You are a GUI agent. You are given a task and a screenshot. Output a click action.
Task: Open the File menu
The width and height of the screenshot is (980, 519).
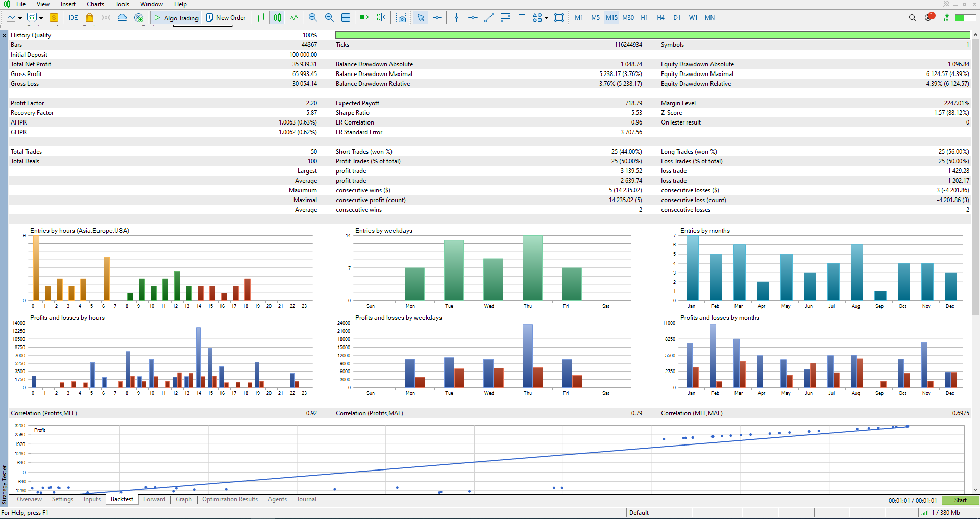21,4
